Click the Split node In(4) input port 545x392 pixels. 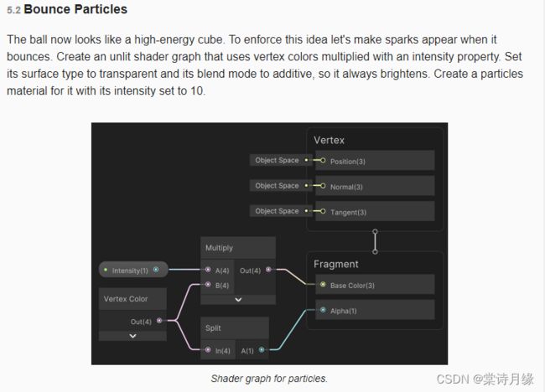[x=208, y=349]
